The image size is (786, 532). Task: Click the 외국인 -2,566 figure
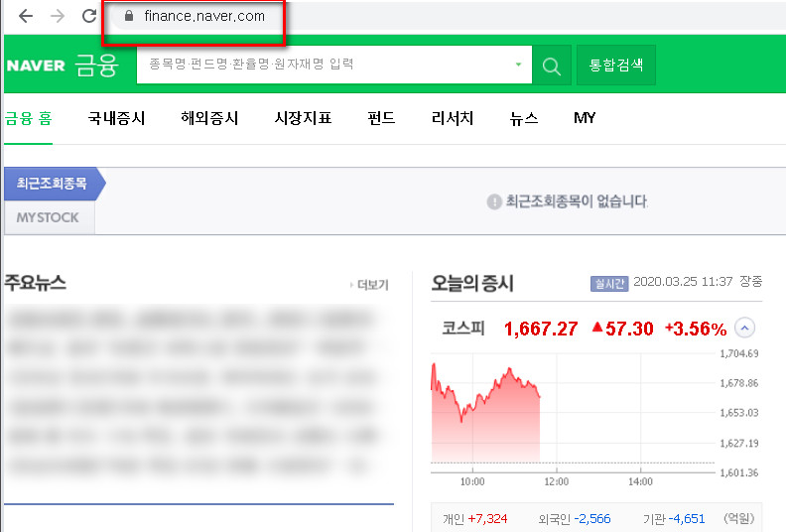575,519
